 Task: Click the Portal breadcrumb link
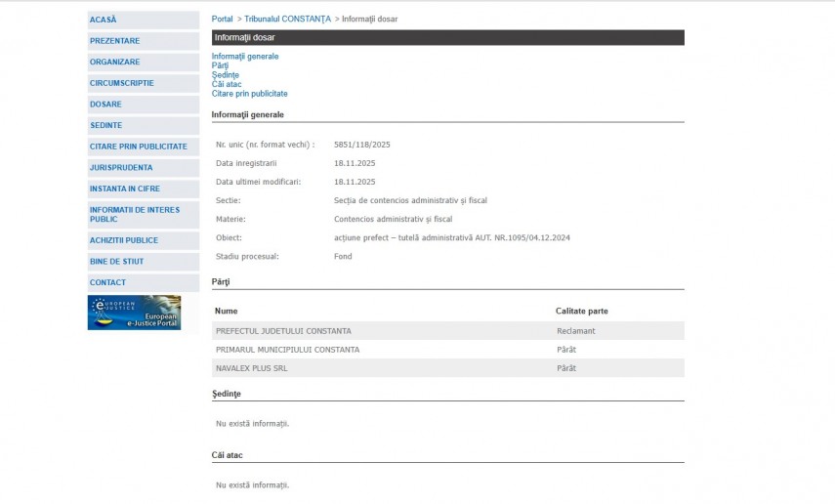pyautogui.click(x=223, y=20)
